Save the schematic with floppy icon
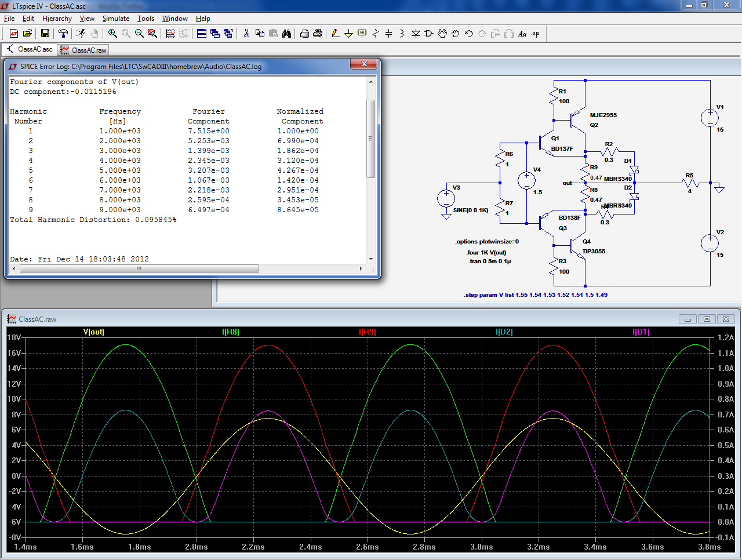742x560 pixels. coord(45,34)
